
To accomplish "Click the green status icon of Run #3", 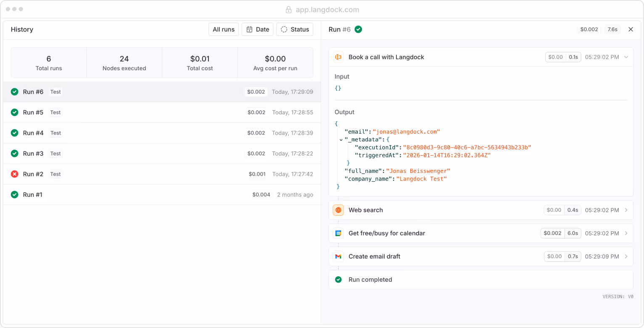I will pyautogui.click(x=15, y=153).
